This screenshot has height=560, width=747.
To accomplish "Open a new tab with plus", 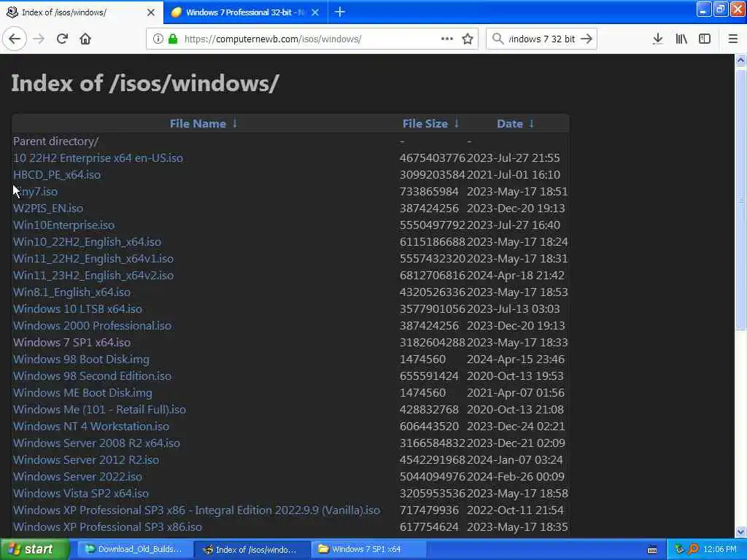I will 340,12.
